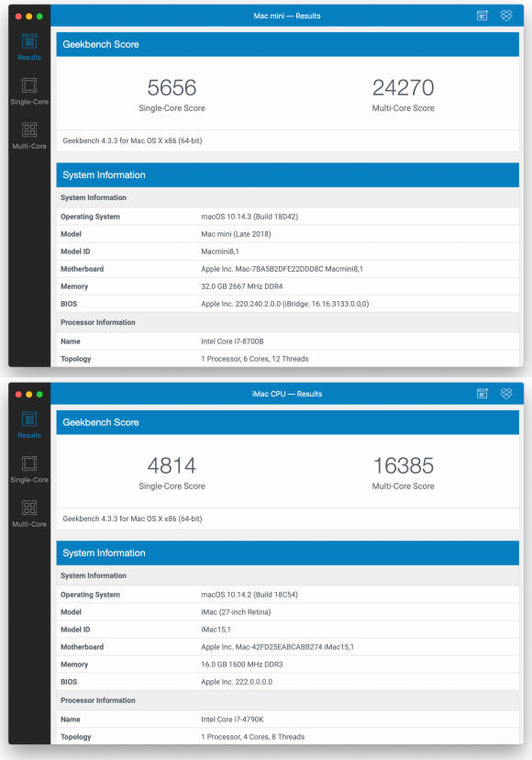Viewport: 532px width, 760px height.
Task: Click the Mac mini — Results window title
Action: (x=287, y=16)
